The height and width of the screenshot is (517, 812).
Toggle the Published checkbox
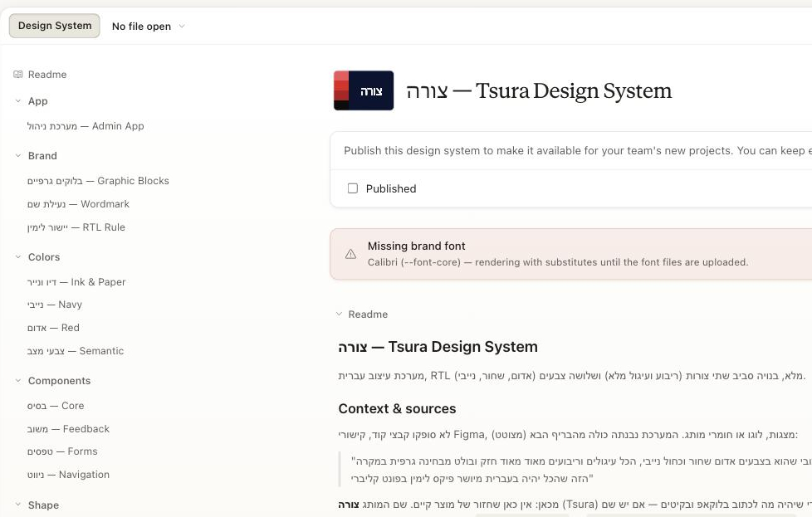[x=353, y=188]
